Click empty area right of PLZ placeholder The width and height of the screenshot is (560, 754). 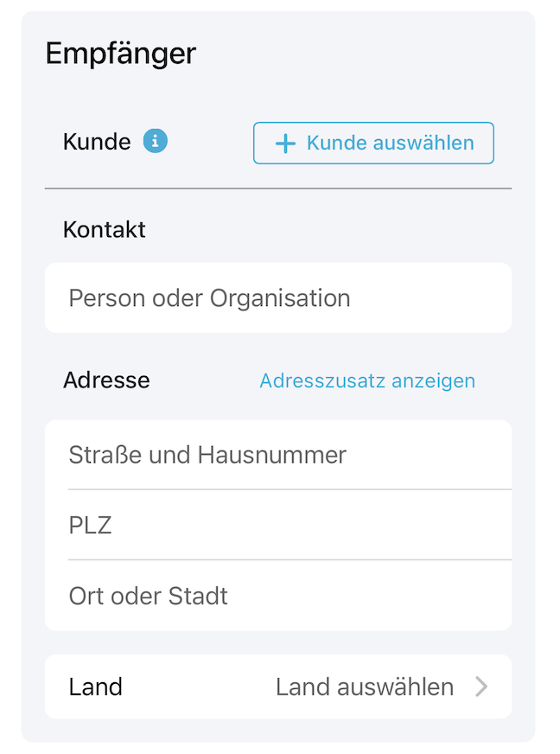(x=313, y=525)
